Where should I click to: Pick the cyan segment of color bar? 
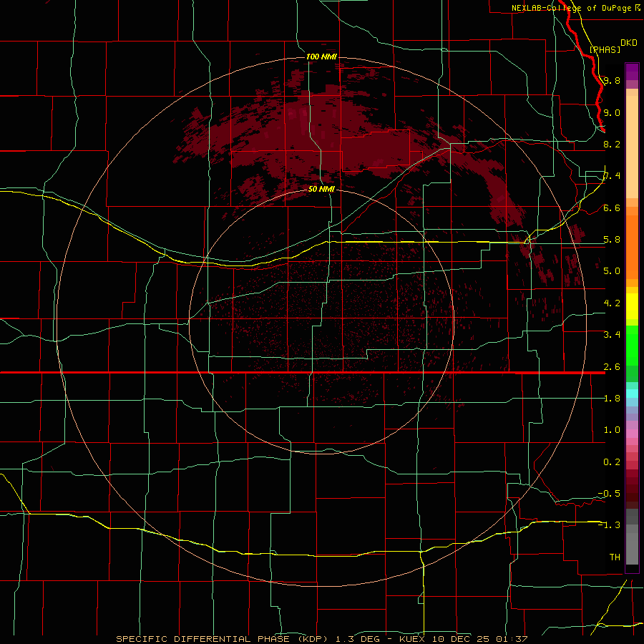click(x=632, y=394)
